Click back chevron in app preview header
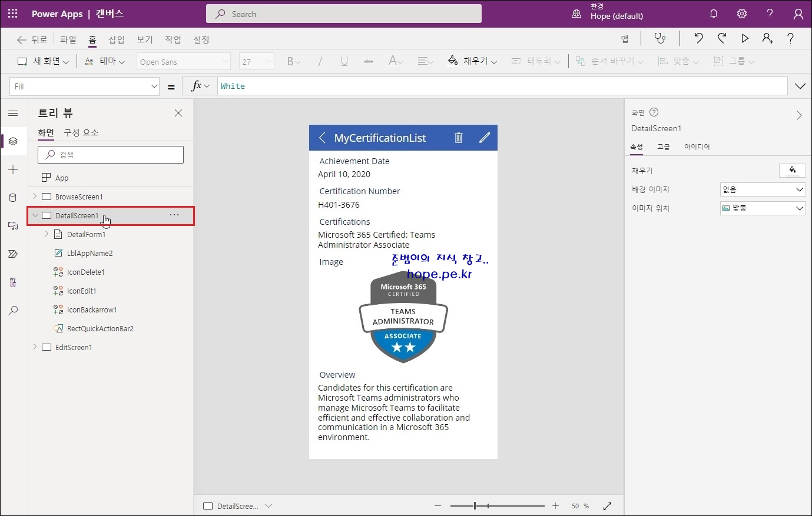 coord(322,138)
